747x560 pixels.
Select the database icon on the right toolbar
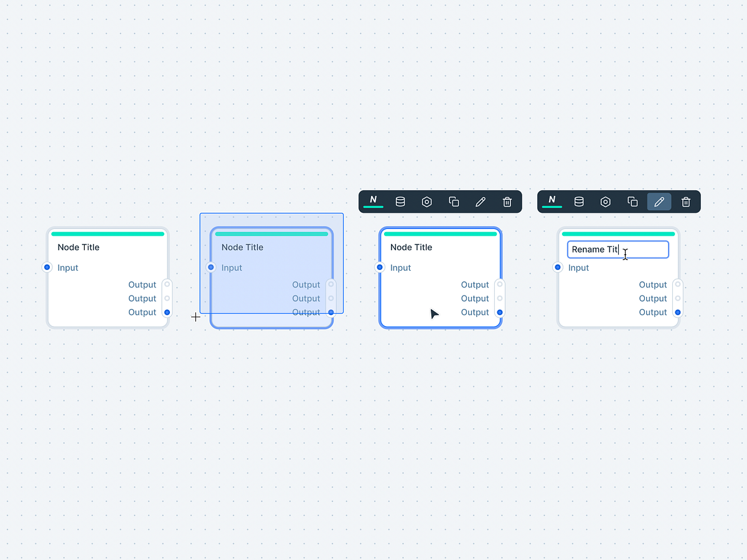click(x=578, y=202)
